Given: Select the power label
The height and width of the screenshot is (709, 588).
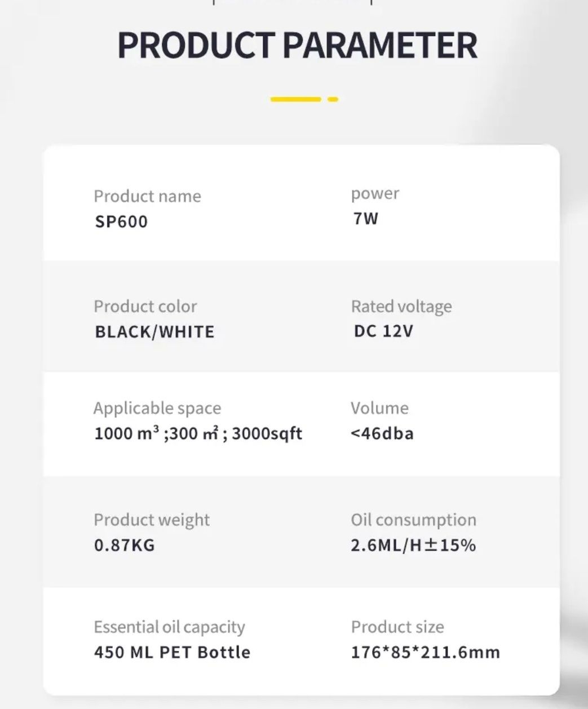Looking at the screenshot, I should pos(375,194).
